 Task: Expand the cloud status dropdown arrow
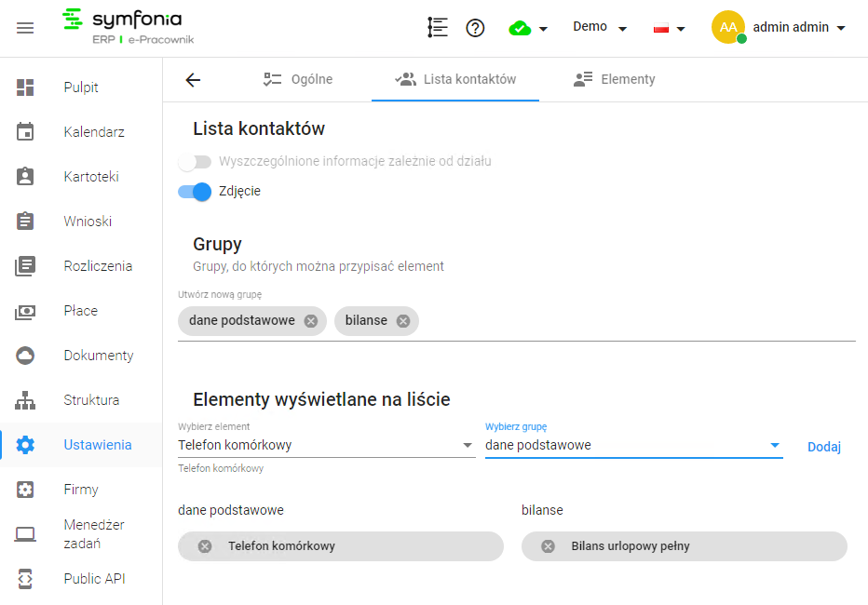(x=544, y=29)
